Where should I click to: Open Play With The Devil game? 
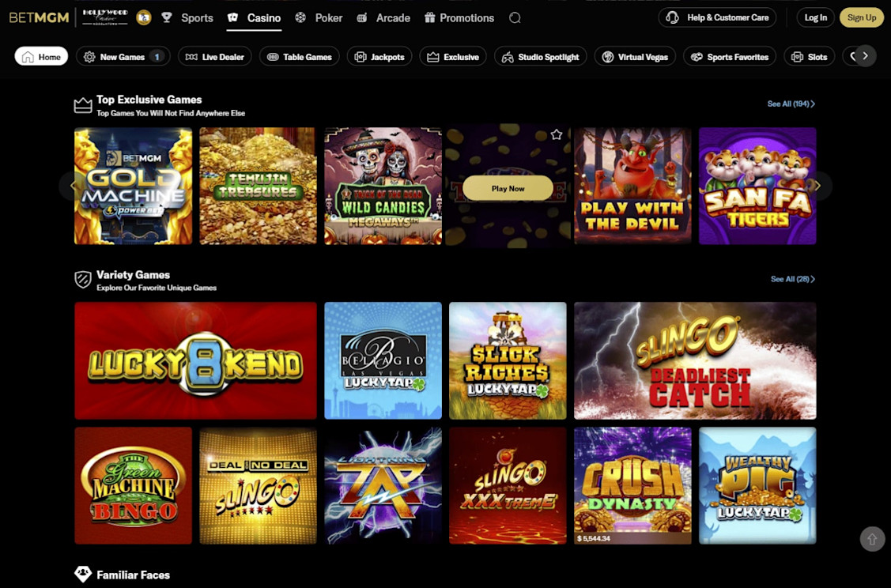tap(632, 186)
